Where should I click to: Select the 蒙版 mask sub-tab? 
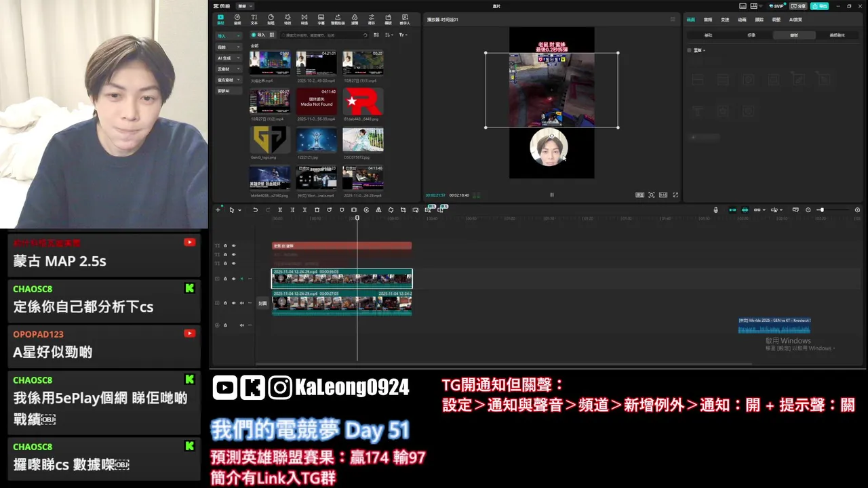coord(794,35)
